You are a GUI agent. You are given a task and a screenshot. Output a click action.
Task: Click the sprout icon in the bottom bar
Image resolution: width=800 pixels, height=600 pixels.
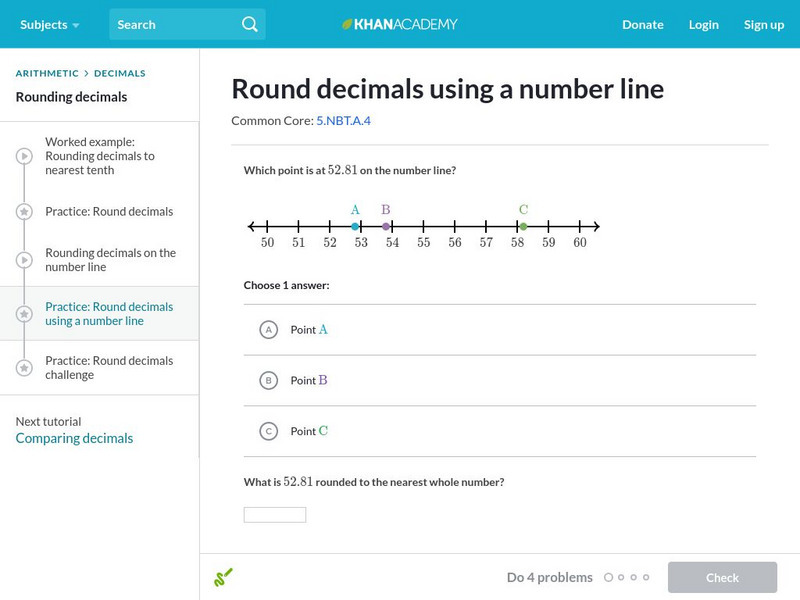coord(225,576)
